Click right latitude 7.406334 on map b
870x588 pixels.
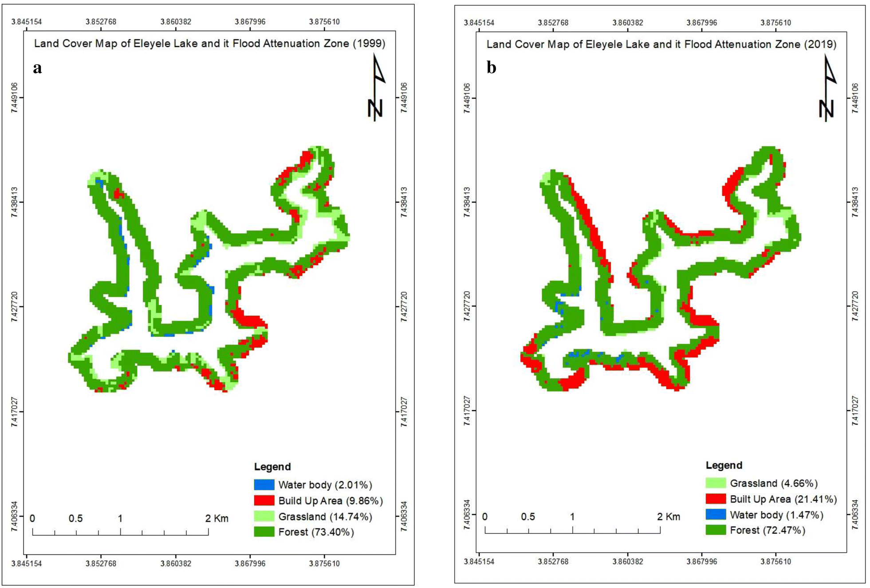tap(855, 514)
